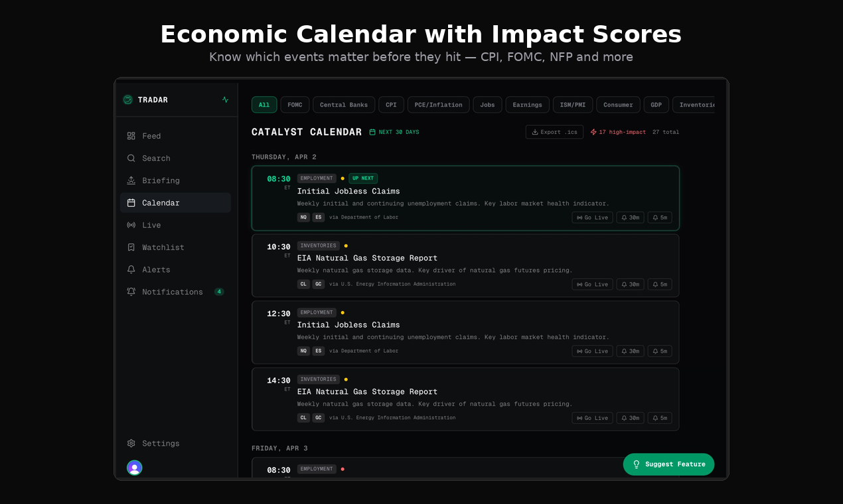This screenshot has height=504, width=843.
Task: Select the Central Banks filter tab
Action: (x=344, y=105)
